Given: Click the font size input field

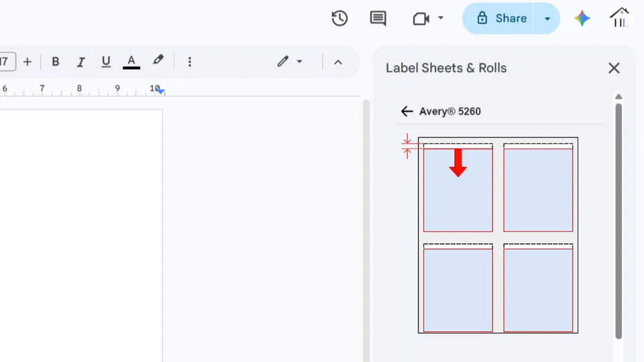Looking at the screenshot, I should 7,62.
